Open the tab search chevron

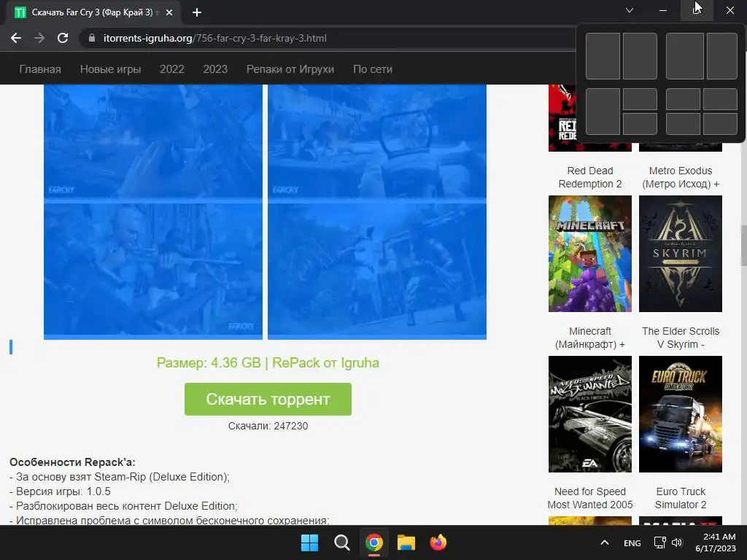(630, 10)
